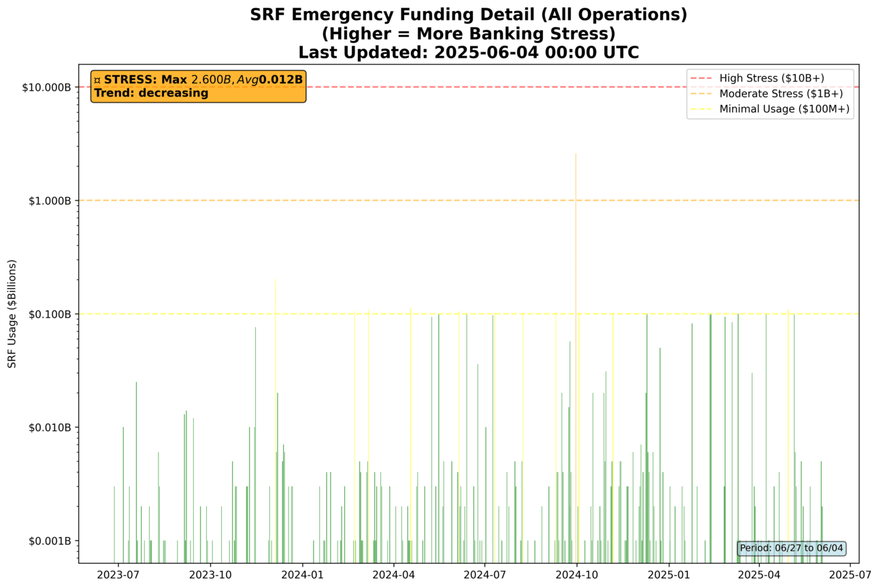Click the red High Stress legend line sample
This screenshot has width=879, height=588.
click(x=701, y=77)
